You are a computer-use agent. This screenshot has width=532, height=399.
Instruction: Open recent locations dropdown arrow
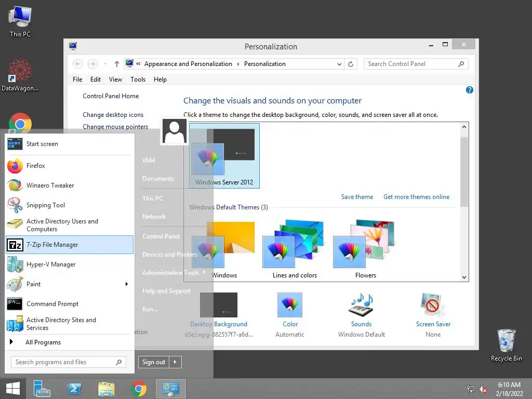(x=105, y=64)
